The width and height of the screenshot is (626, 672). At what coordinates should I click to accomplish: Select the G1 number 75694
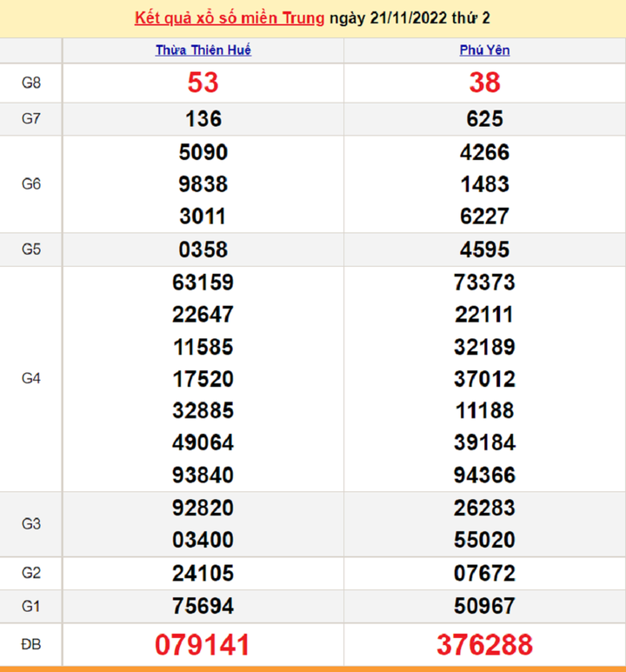pos(203,606)
